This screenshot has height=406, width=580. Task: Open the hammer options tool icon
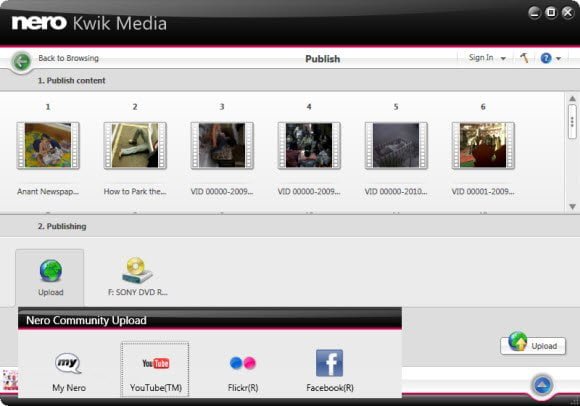point(524,58)
